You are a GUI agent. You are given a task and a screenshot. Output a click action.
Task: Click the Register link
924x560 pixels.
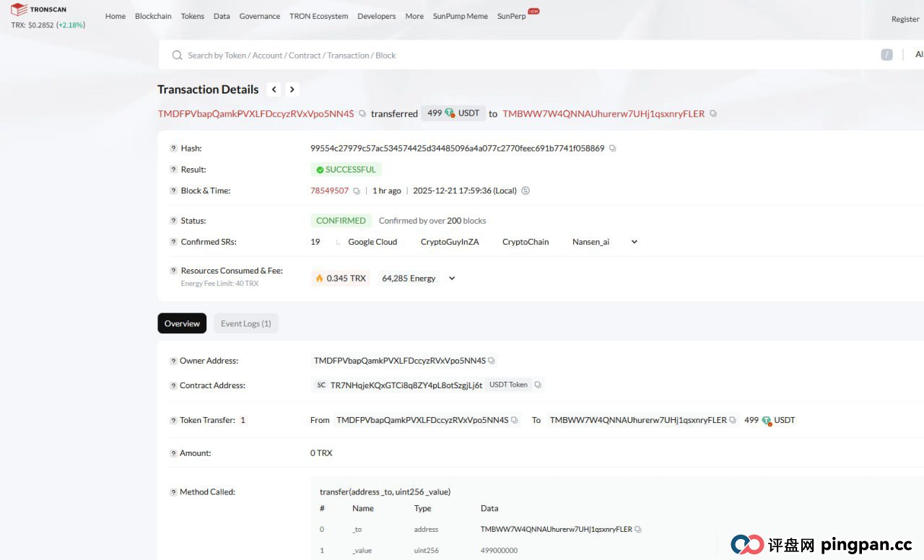coord(905,19)
